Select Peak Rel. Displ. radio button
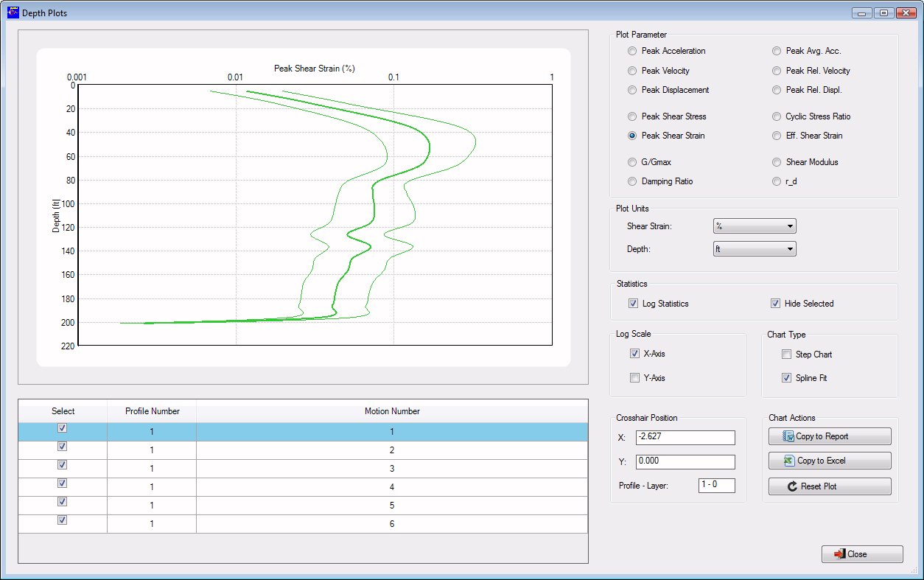 pyautogui.click(x=776, y=90)
